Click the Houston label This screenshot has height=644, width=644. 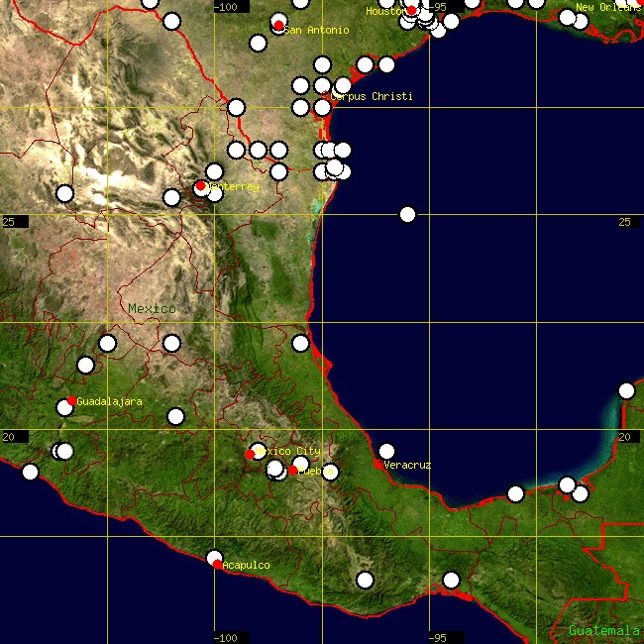tap(386, 11)
